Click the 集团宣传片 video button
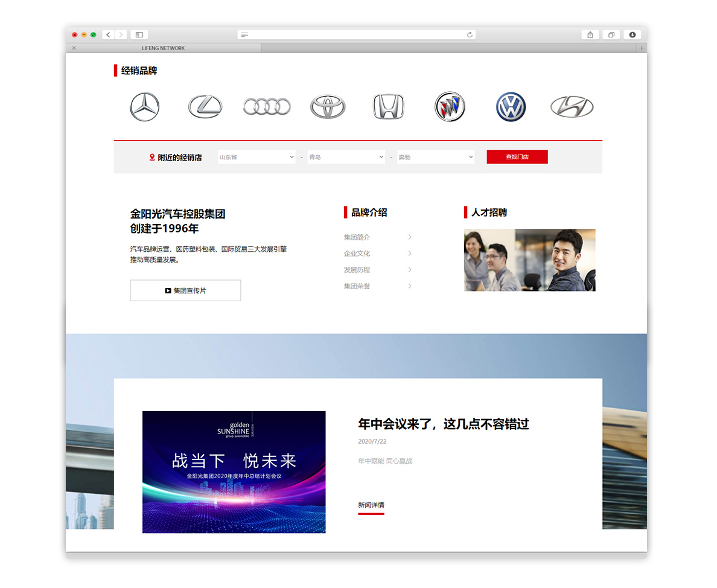The image size is (717, 588). pyautogui.click(x=185, y=290)
